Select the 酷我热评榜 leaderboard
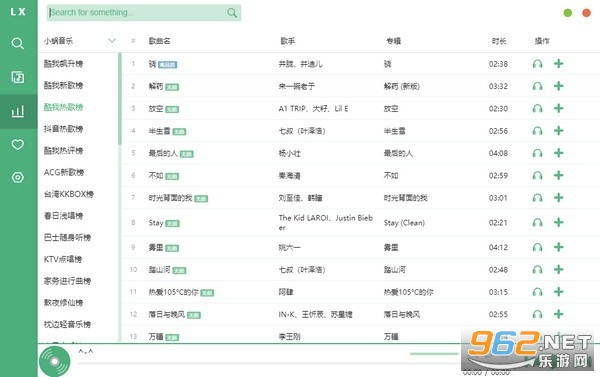Screen dimensions: 600x377 (x=64, y=150)
